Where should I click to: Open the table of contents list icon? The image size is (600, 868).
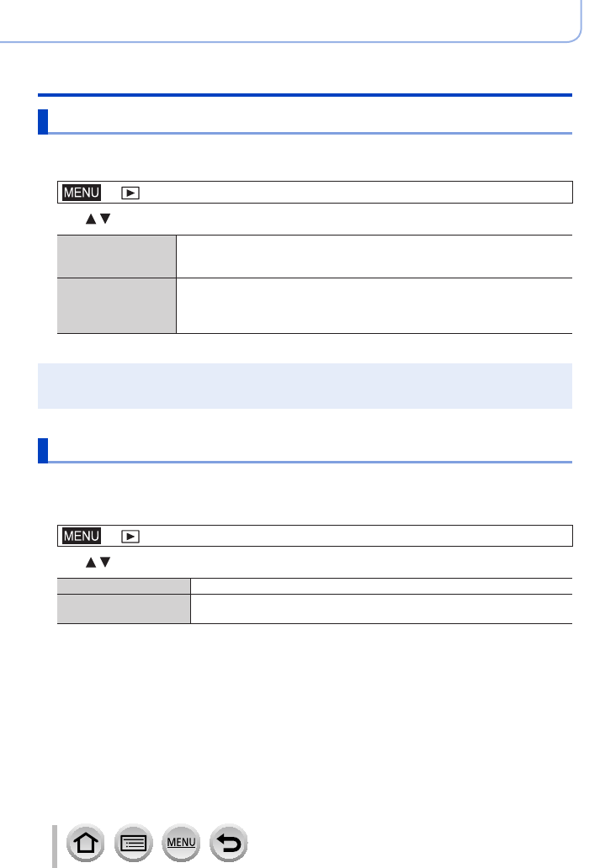coord(134,843)
